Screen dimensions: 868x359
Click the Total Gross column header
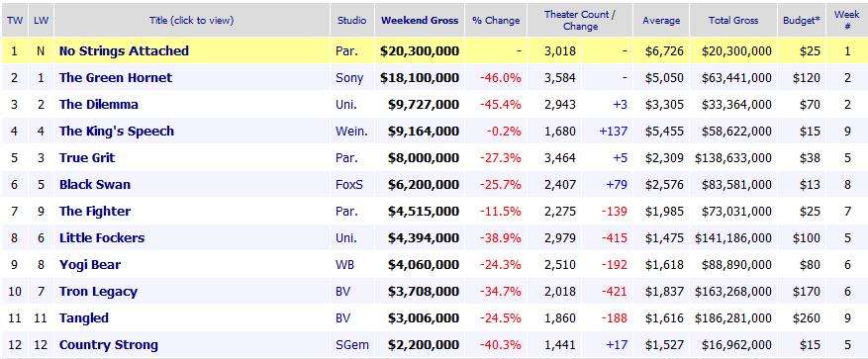coord(733,21)
